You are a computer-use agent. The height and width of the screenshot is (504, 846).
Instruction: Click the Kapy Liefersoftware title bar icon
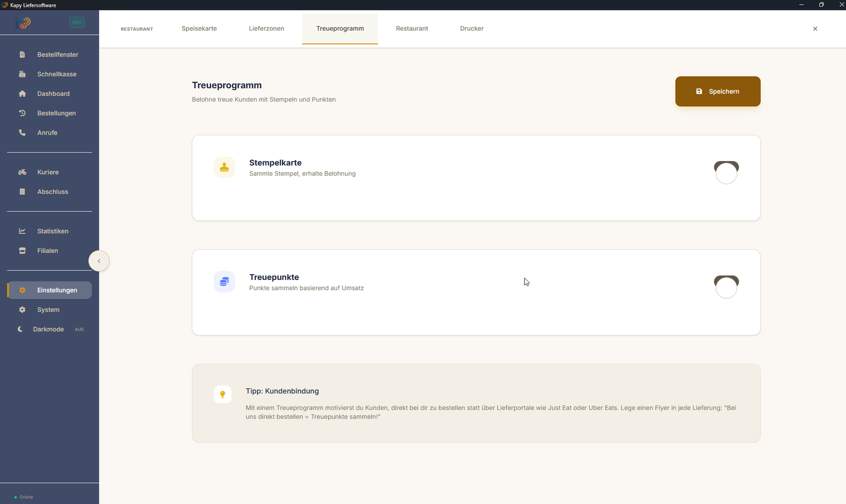tap(5, 5)
